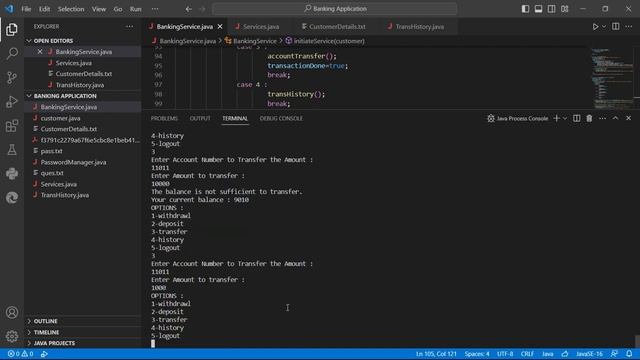
Task: Close the terminal panel
Action: [x=629, y=118]
